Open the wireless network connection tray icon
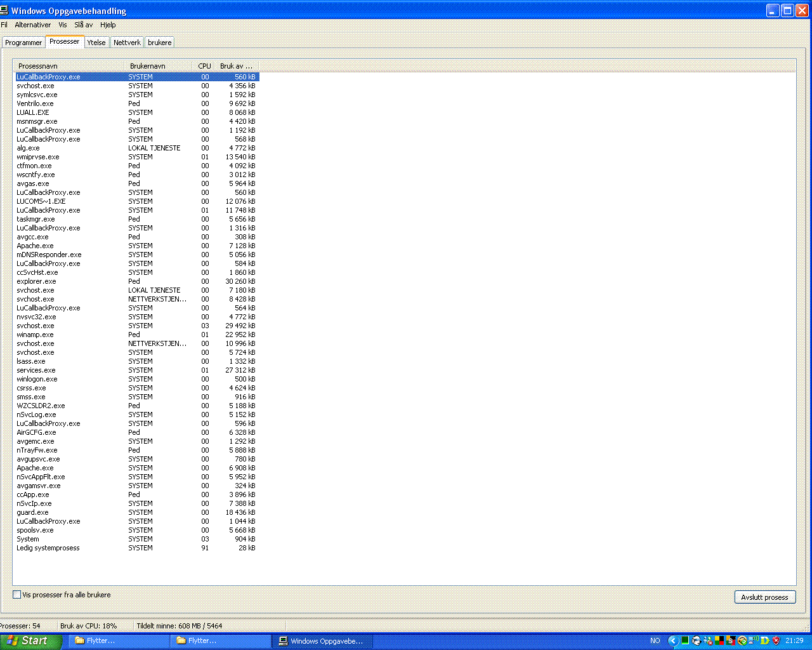This screenshot has height=650, width=812. pos(753,640)
